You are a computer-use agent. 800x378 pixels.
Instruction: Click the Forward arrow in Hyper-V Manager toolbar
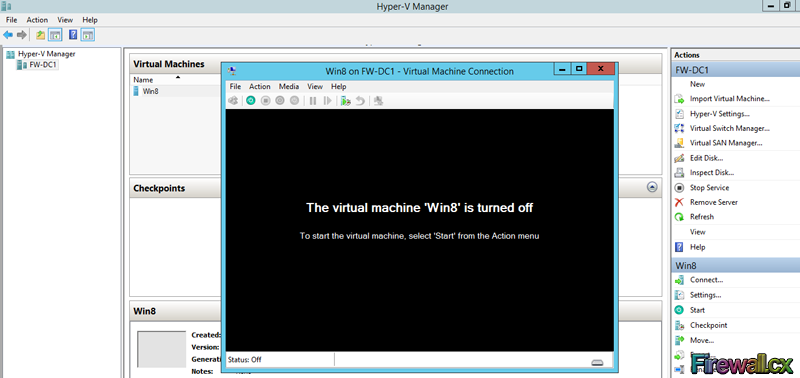pyautogui.click(x=21, y=35)
